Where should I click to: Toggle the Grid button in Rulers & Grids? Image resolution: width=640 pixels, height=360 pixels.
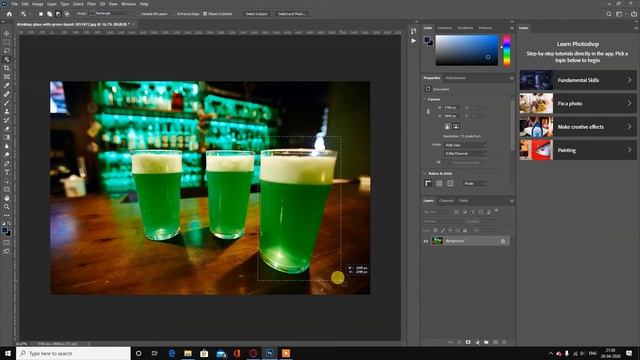click(439, 184)
